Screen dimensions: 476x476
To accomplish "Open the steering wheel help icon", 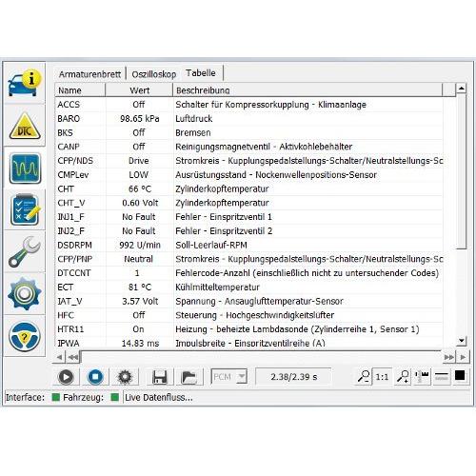I will click(x=25, y=336).
